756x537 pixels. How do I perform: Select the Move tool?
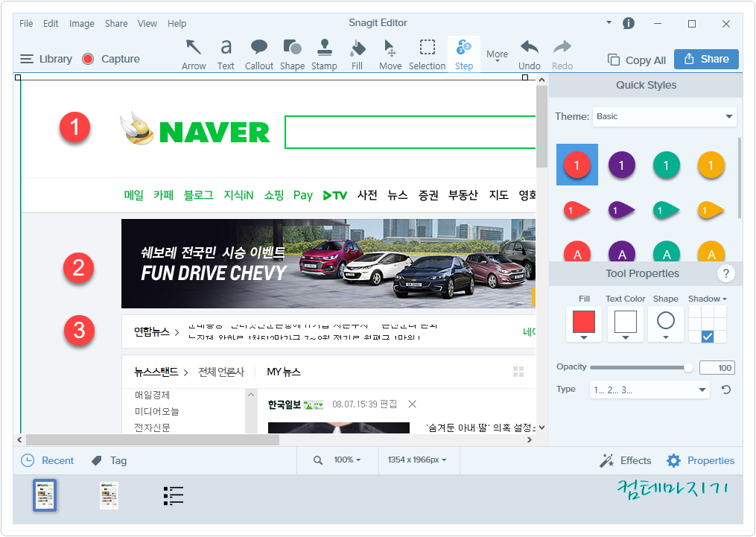point(390,54)
